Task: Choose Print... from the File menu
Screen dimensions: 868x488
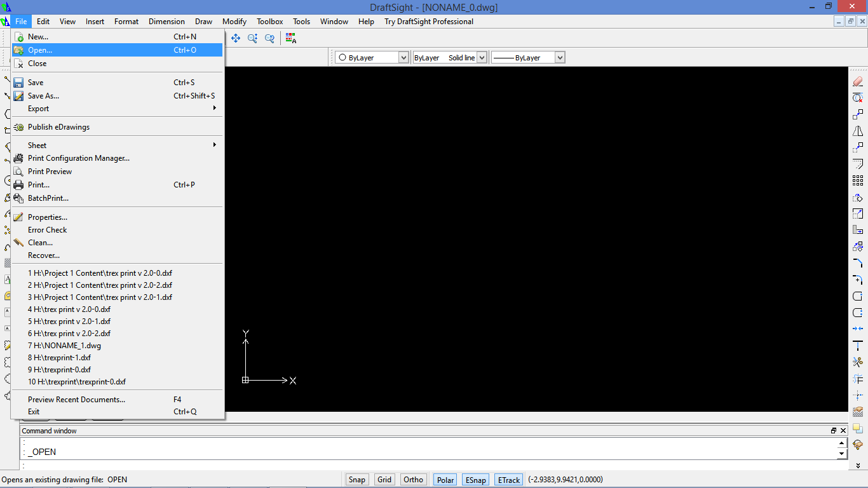Action: [x=118, y=185]
